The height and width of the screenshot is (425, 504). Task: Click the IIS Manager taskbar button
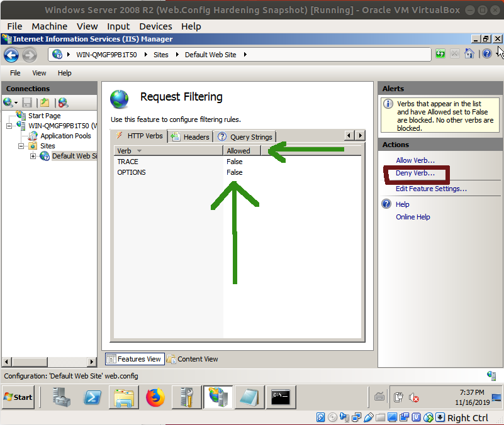(x=218, y=397)
